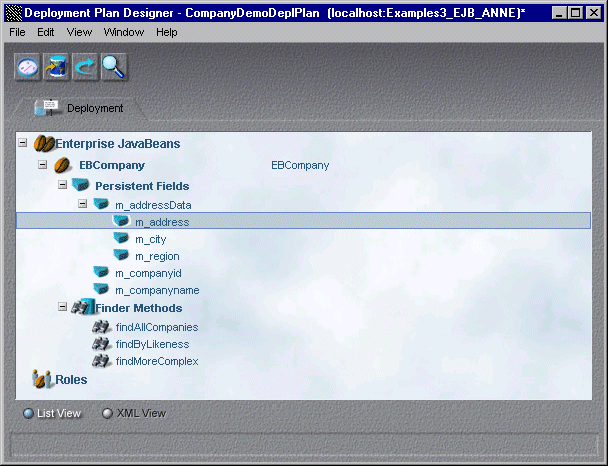Viewport: 608px width, 466px height.
Task: Click the m_companyname field icon
Action: [x=101, y=289]
